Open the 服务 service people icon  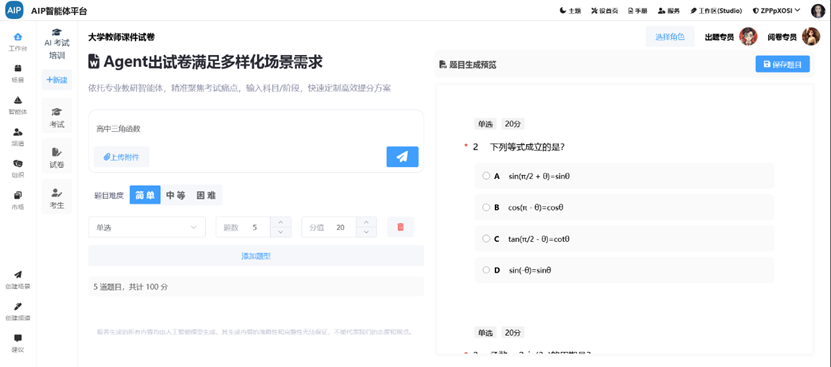pyautogui.click(x=661, y=11)
